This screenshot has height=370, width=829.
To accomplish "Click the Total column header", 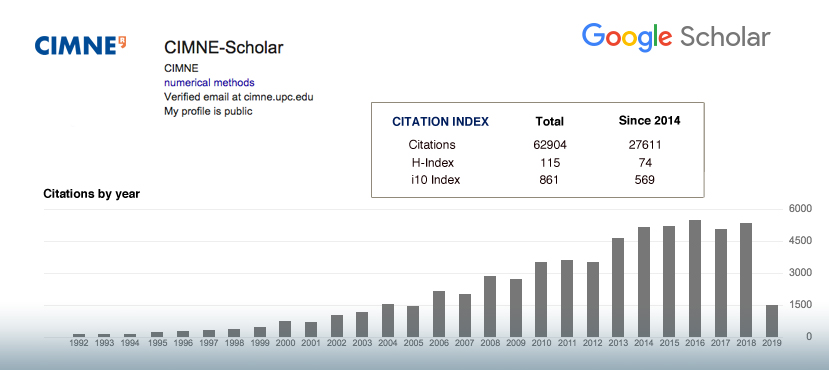I will click(x=549, y=122).
